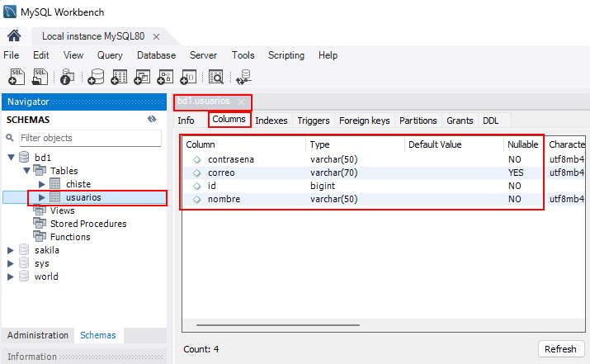
Task: Click the sakila database icon
Action: (x=24, y=250)
